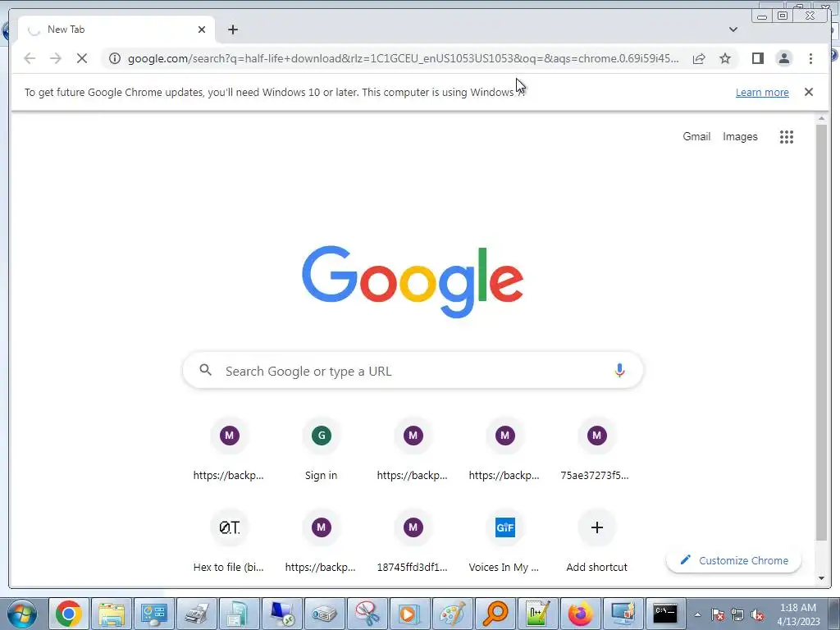Launch Paint from taskbar
The image size is (840, 630).
pyautogui.click(x=452, y=614)
